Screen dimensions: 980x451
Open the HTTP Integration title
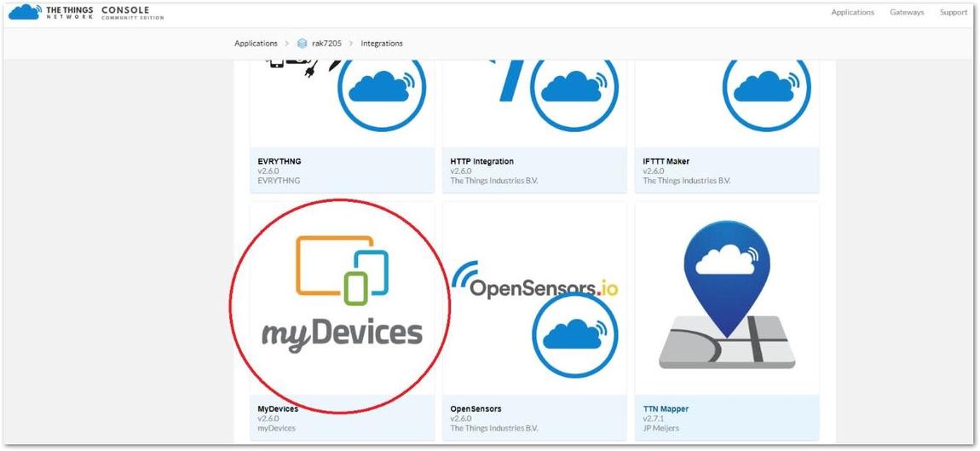point(481,161)
